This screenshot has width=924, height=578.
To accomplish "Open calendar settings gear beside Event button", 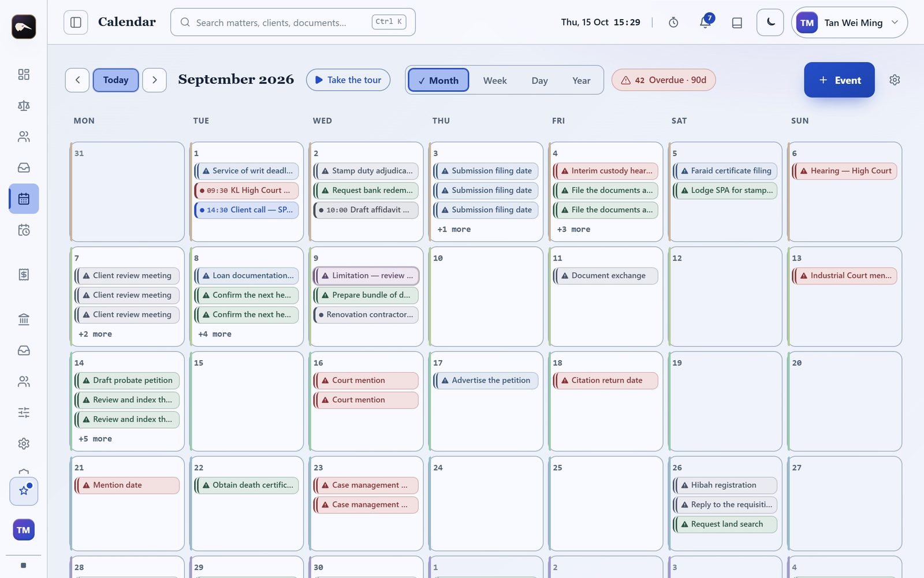I will (x=895, y=80).
